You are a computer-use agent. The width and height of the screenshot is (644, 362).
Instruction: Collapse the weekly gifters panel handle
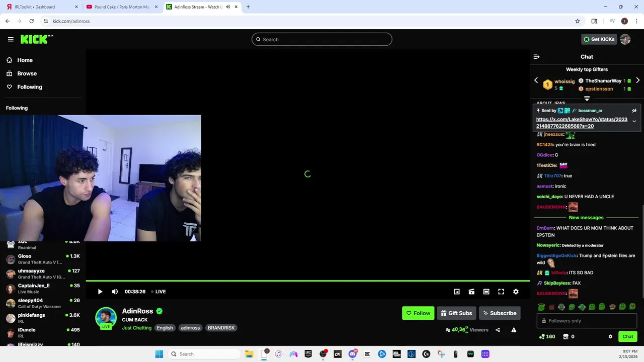tap(587, 99)
